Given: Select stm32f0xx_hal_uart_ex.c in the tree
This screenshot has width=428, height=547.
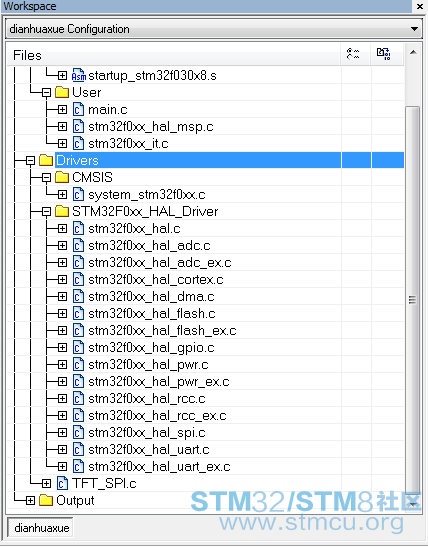Looking at the screenshot, I should (159, 467).
